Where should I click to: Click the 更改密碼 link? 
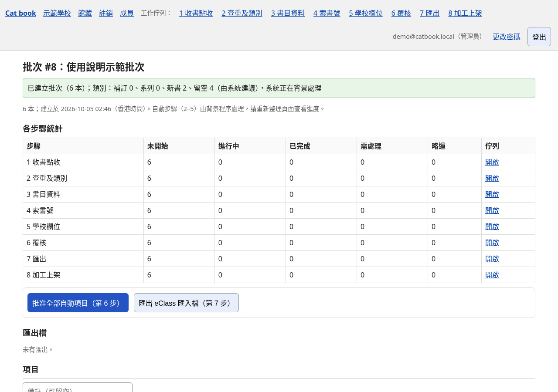click(507, 37)
